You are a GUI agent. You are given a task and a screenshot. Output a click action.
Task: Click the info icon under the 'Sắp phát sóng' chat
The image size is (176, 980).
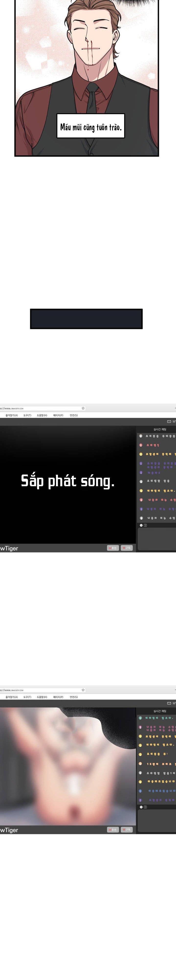point(145,525)
